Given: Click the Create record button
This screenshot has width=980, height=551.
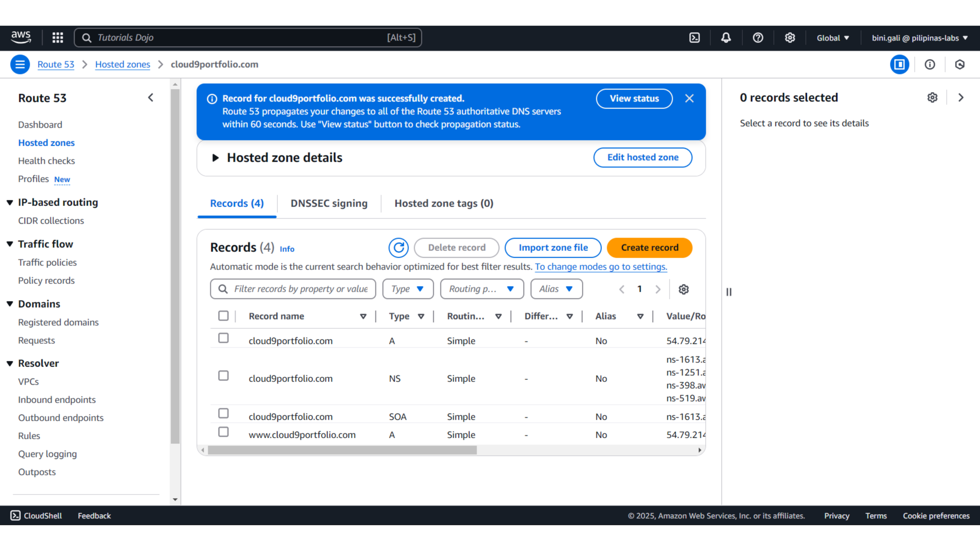Looking at the screenshot, I should (x=649, y=248).
